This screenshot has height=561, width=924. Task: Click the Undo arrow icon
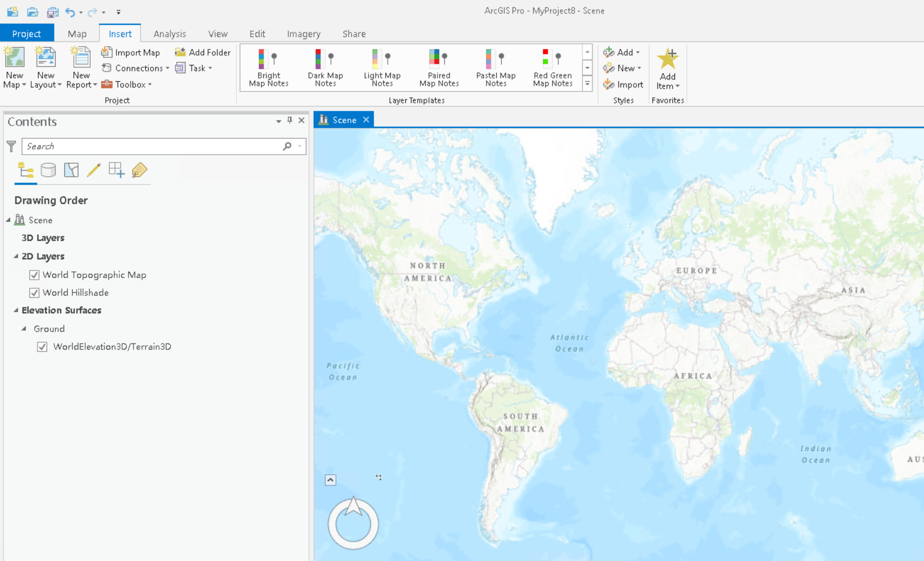click(x=70, y=11)
